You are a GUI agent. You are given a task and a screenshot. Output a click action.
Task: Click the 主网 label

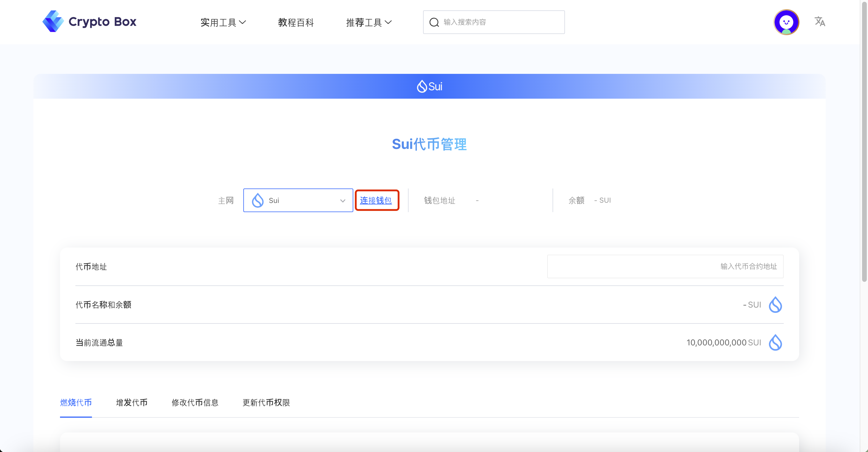pos(226,200)
